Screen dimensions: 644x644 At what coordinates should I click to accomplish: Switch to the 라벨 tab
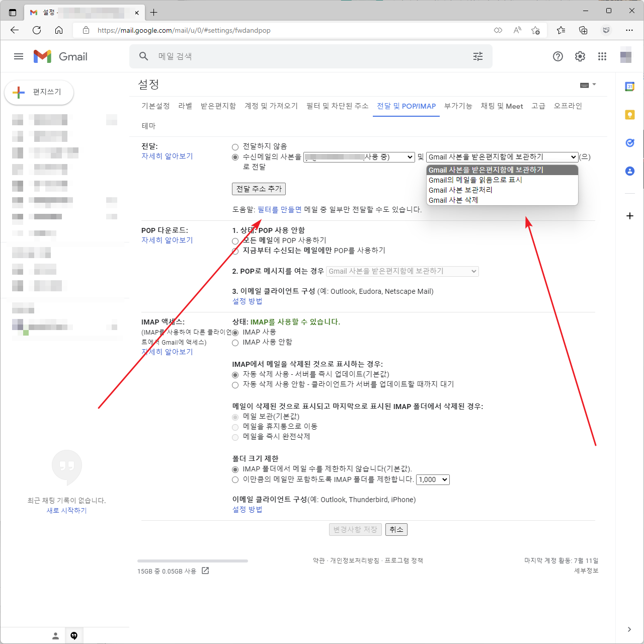point(185,106)
